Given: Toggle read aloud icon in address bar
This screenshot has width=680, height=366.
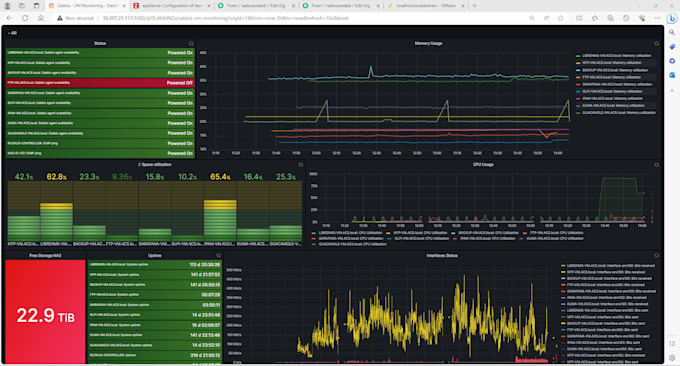Looking at the screenshot, I should 546,18.
